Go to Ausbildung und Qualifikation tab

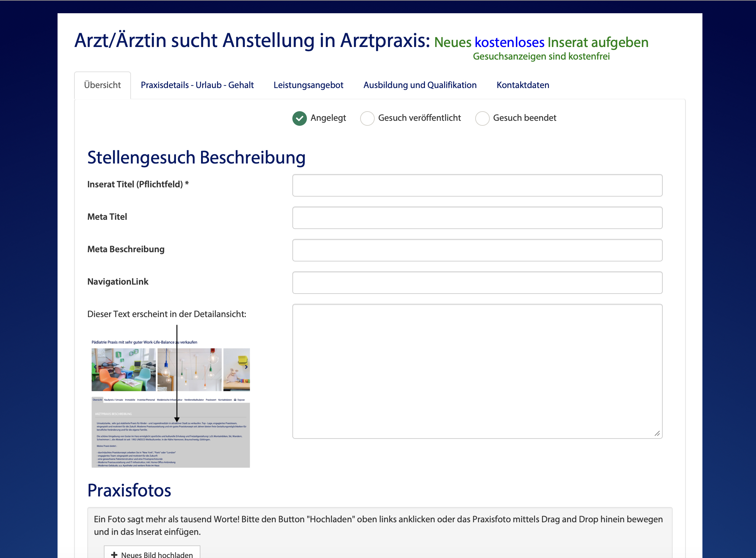[420, 85]
